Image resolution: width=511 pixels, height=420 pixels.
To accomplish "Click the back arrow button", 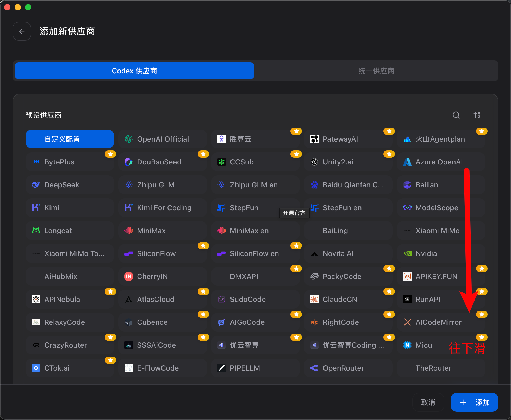I will [22, 31].
